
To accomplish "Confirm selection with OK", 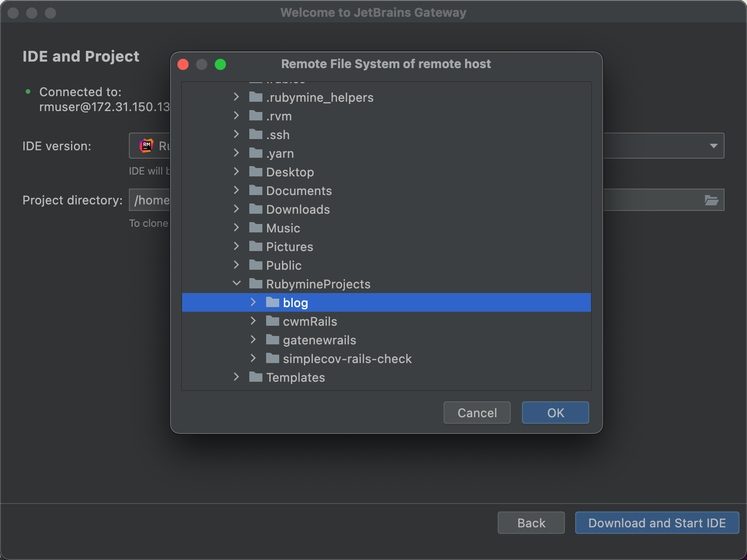I will click(x=555, y=413).
